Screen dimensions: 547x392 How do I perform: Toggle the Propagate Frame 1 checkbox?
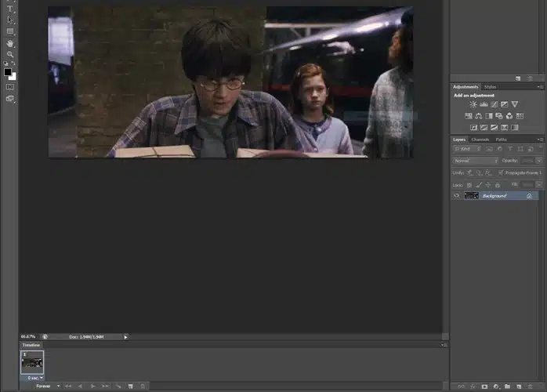pos(502,172)
